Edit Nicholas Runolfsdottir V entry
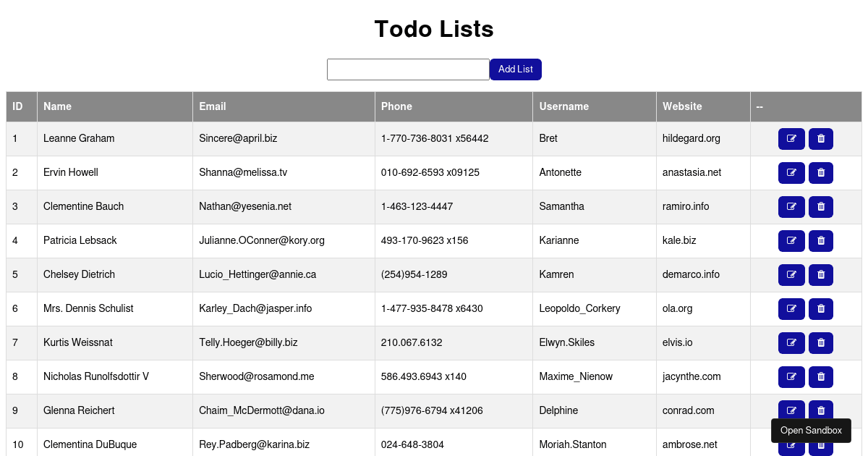The height and width of the screenshot is (456, 868). point(791,377)
